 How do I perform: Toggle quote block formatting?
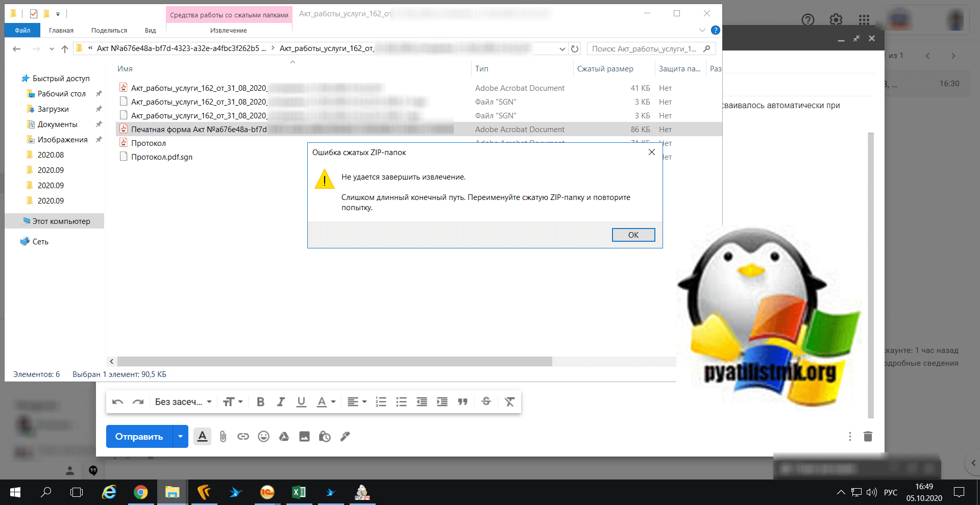pyautogui.click(x=462, y=402)
